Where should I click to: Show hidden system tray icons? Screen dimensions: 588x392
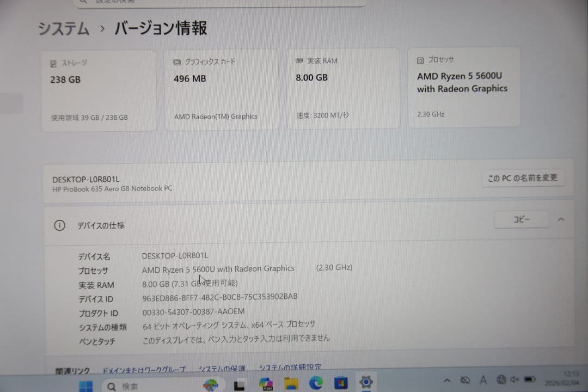447,381
